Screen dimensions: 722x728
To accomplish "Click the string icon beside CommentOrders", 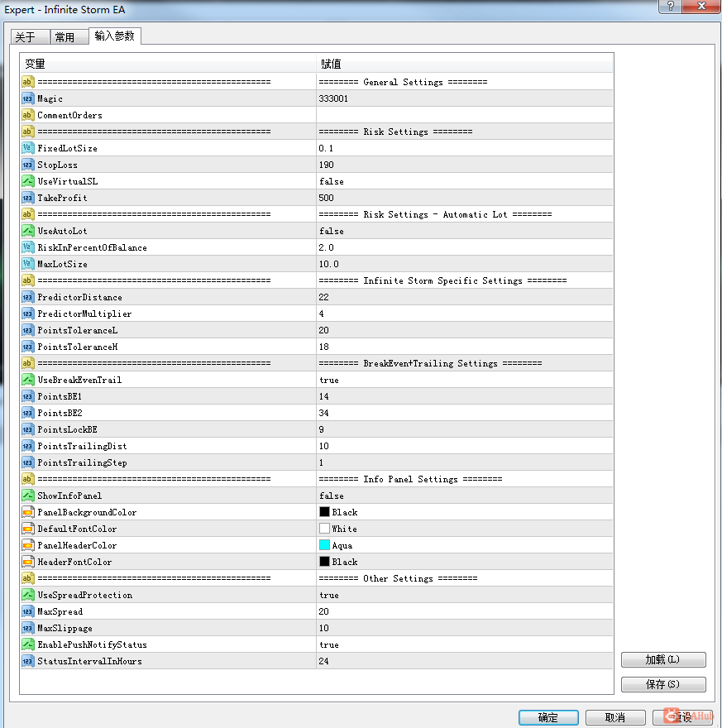I will 28,115.
